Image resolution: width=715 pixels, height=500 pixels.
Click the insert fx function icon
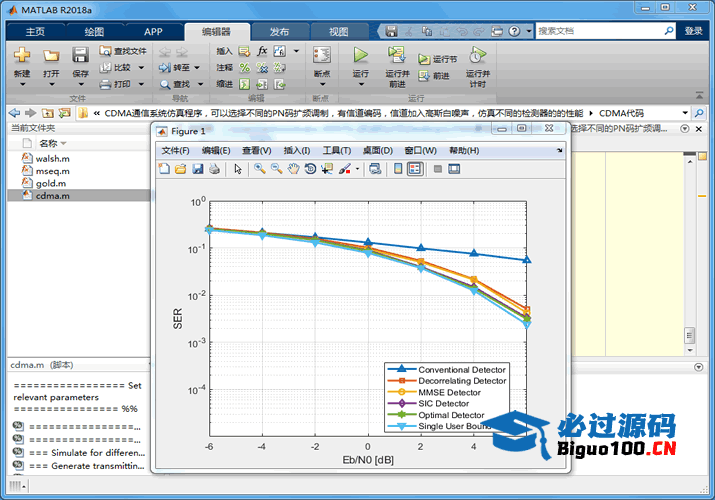click(x=262, y=51)
